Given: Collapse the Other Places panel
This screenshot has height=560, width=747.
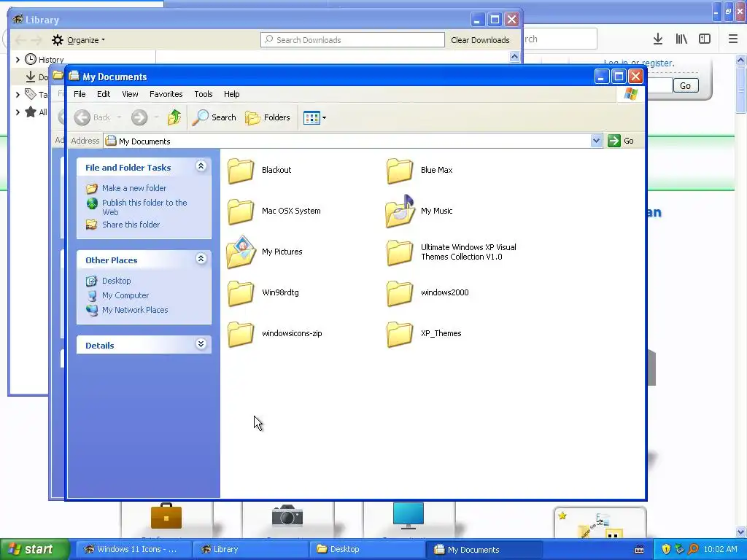Looking at the screenshot, I should 201,259.
